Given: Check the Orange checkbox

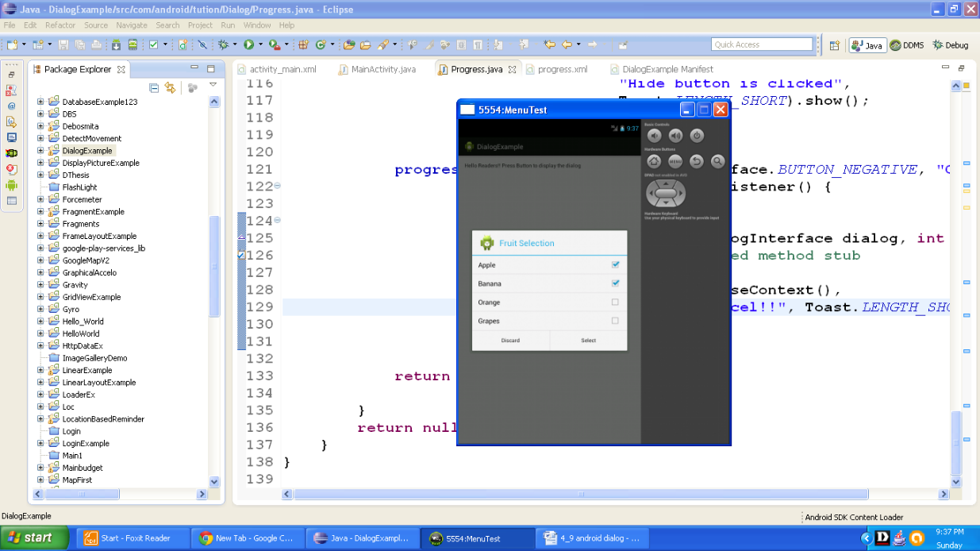Looking at the screenshot, I should coord(615,302).
